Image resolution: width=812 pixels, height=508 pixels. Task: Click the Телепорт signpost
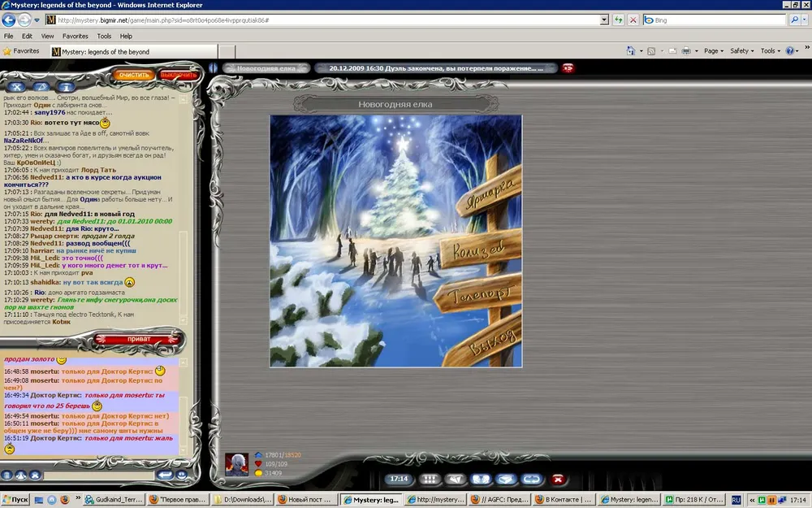477,293
